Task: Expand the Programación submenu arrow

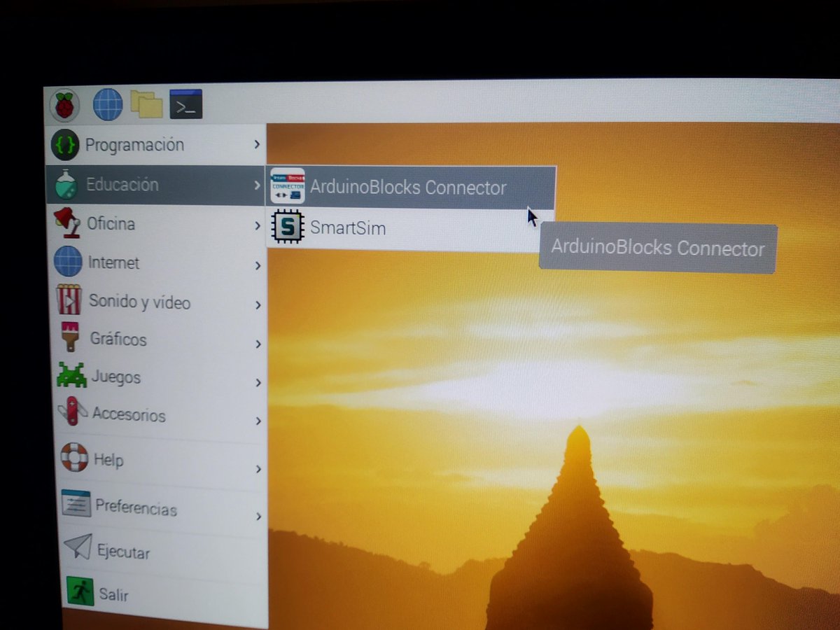Action: 257,144
